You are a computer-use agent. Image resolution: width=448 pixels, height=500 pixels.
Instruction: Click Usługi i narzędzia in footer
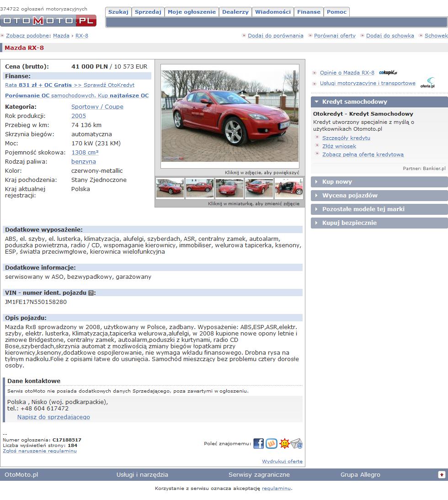tap(142, 474)
